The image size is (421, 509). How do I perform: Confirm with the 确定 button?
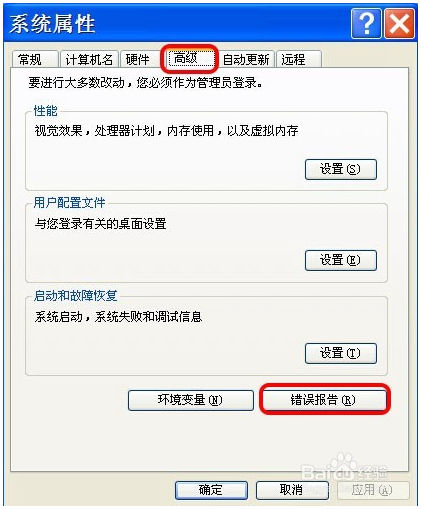coord(211,490)
